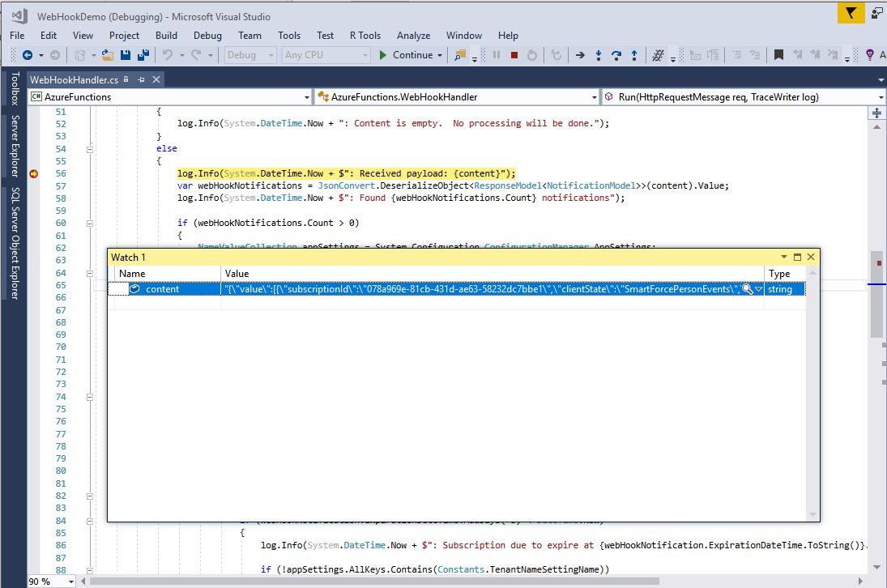The height and width of the screenshot is (588, 887).
Task: Click the magnifier visualizer icon in Watch value
Action: (748, 289)
